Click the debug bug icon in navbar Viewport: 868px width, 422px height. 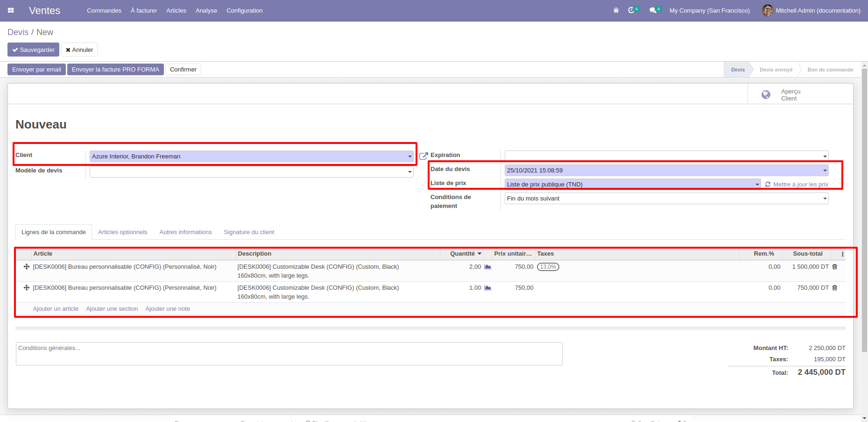coord(616,10)
